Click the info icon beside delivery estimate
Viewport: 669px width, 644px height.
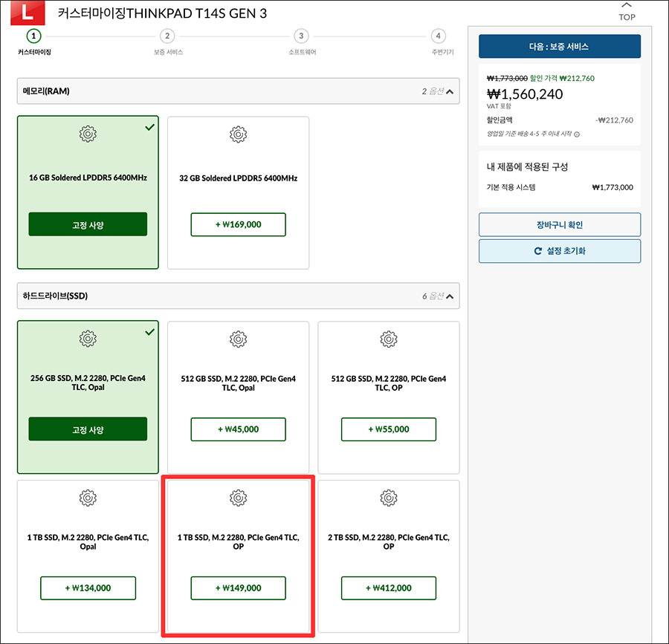(x=577, y=134)
